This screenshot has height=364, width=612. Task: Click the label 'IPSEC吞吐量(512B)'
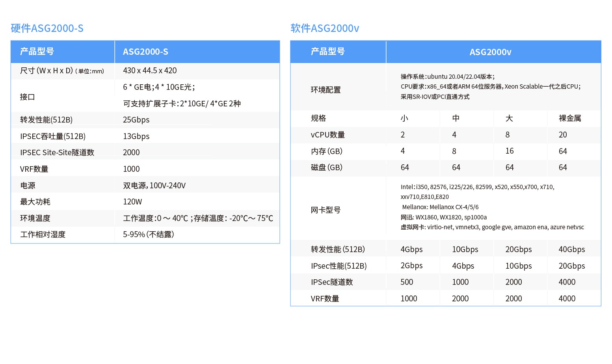[x=53, y=136]
